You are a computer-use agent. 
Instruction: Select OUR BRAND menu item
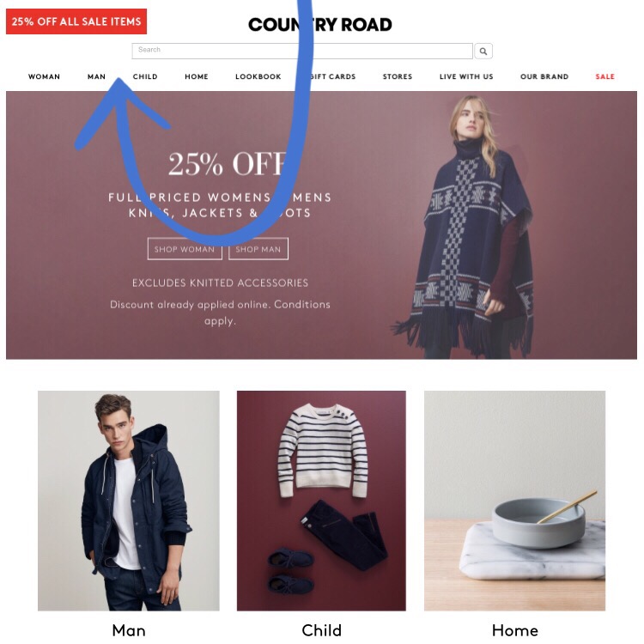point(544,76)
